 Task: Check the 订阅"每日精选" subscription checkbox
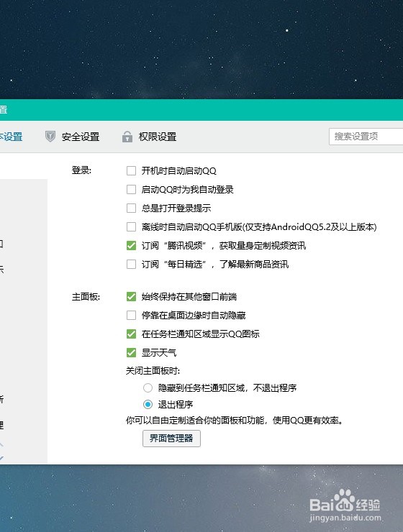(x=132, y=264)
